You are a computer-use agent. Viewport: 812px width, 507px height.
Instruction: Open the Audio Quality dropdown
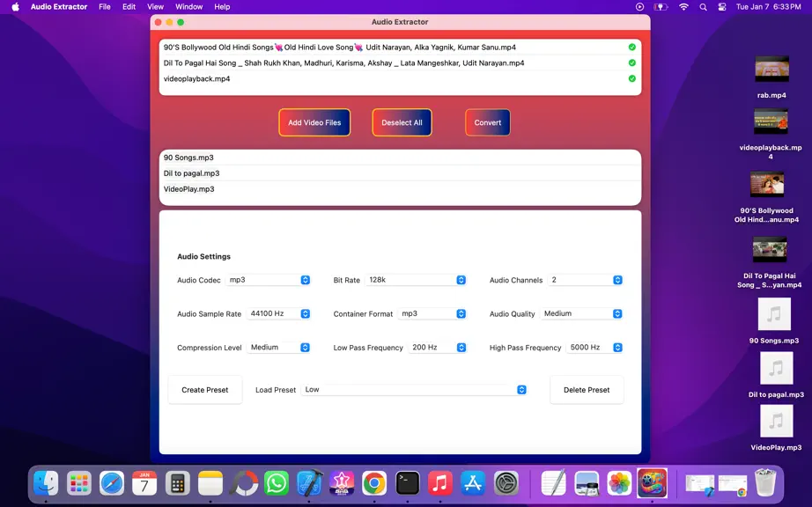tap(581, 313)
